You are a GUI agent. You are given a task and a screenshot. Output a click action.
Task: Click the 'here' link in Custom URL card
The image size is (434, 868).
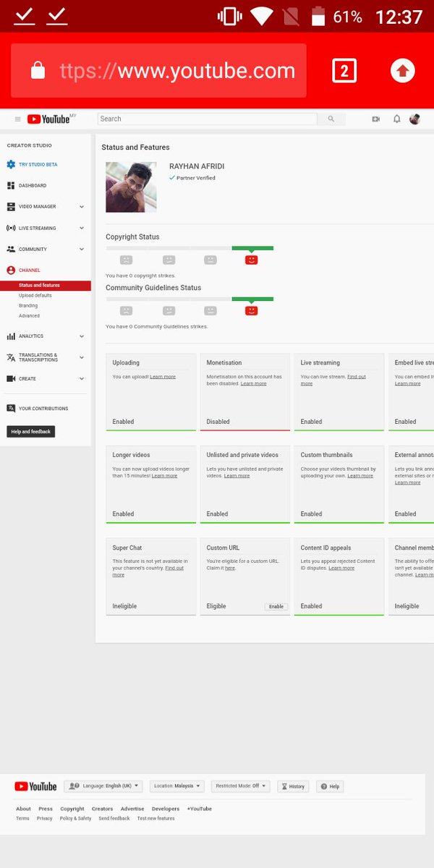230,568
